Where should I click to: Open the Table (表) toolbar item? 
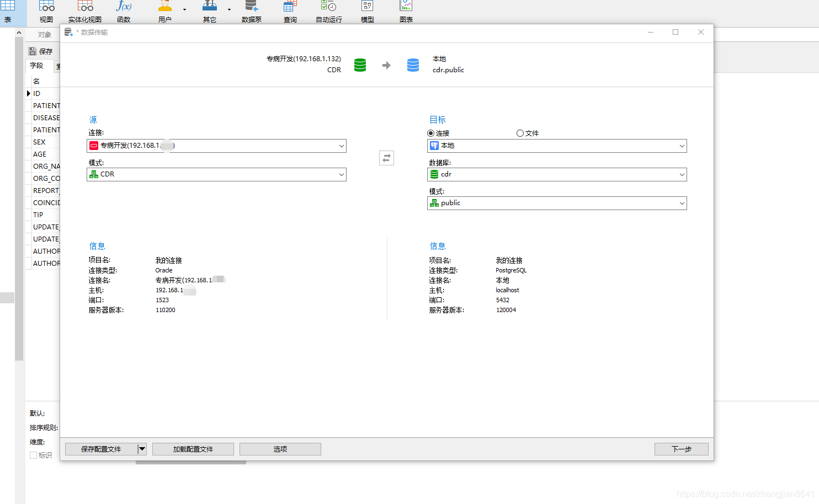[8, 12]
